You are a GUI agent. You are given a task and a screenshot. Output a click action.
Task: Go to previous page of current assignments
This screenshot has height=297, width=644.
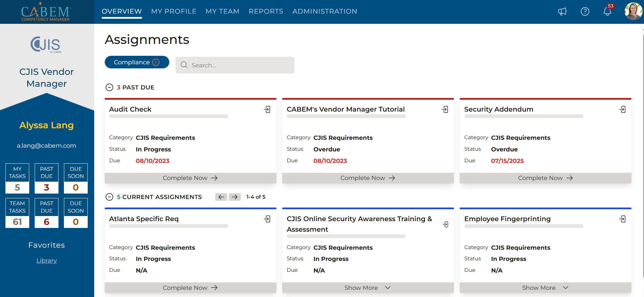point(221,197)
